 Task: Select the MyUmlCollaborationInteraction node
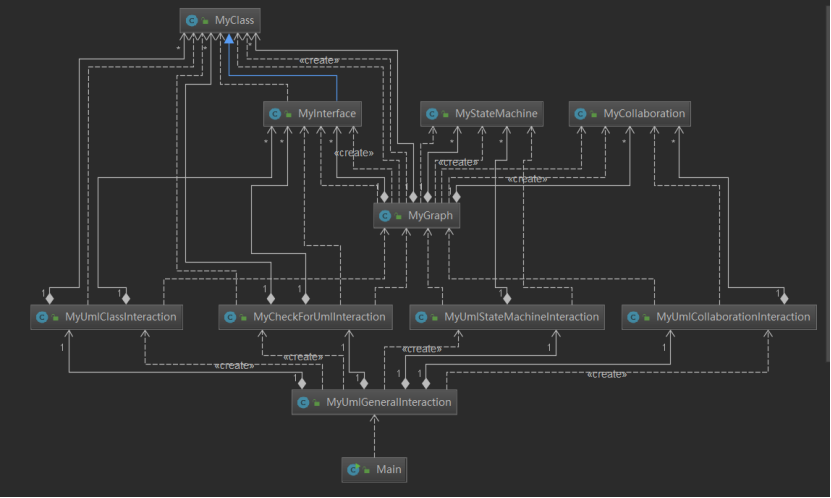pos(719,317)
